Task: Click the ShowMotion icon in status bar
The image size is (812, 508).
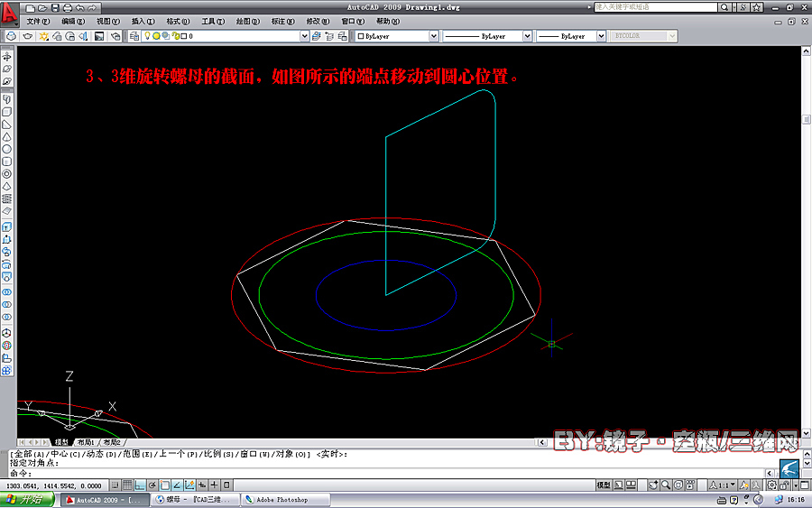Action: tap(690, 485)
